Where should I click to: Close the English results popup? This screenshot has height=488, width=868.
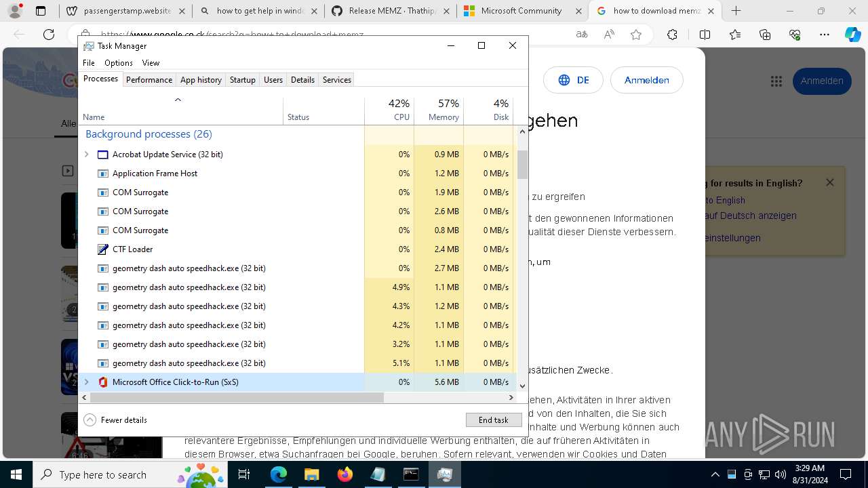[x=830, y=183]
